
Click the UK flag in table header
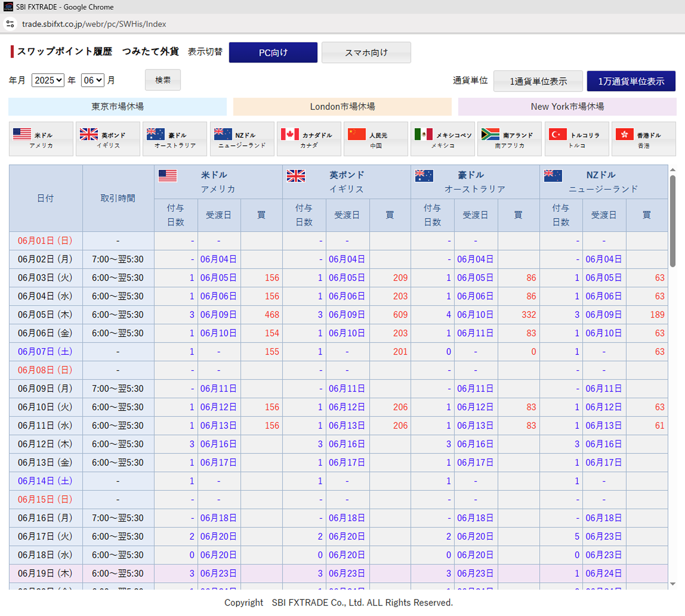point(296,176)
